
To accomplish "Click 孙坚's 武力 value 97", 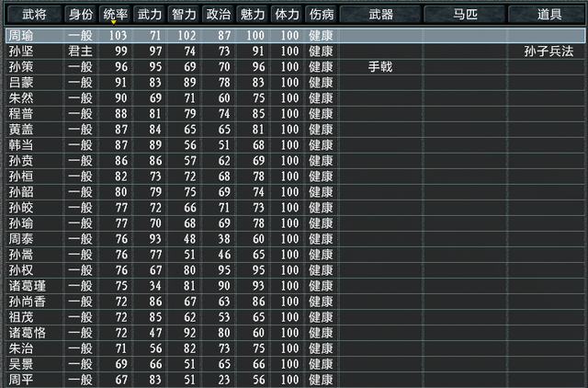I will point(155,51).
